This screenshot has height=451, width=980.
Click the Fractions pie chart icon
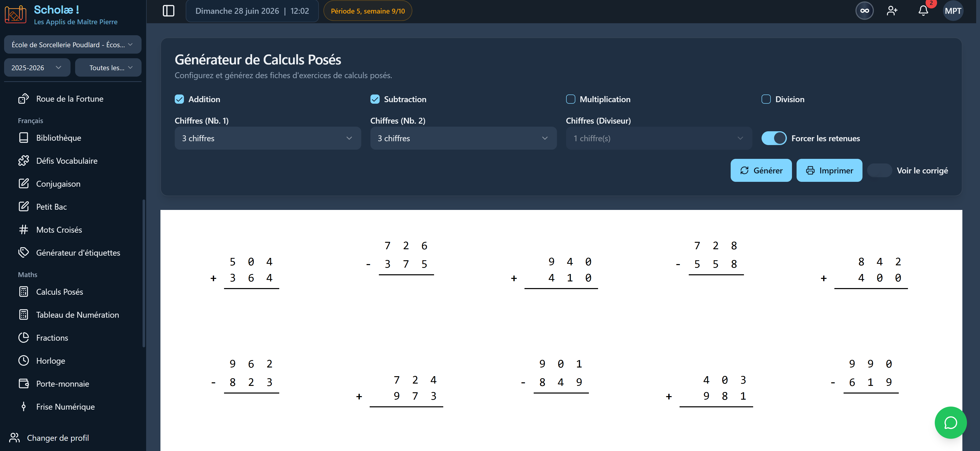(24, 338)
